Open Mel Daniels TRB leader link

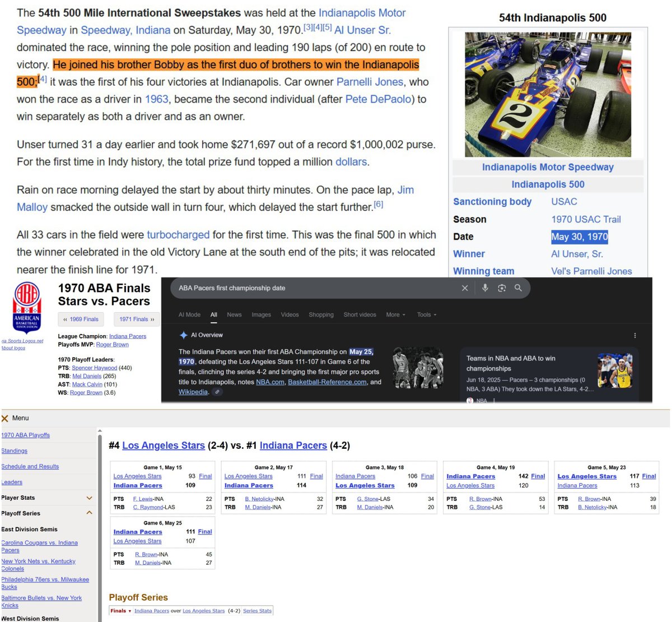pos(87,377)
